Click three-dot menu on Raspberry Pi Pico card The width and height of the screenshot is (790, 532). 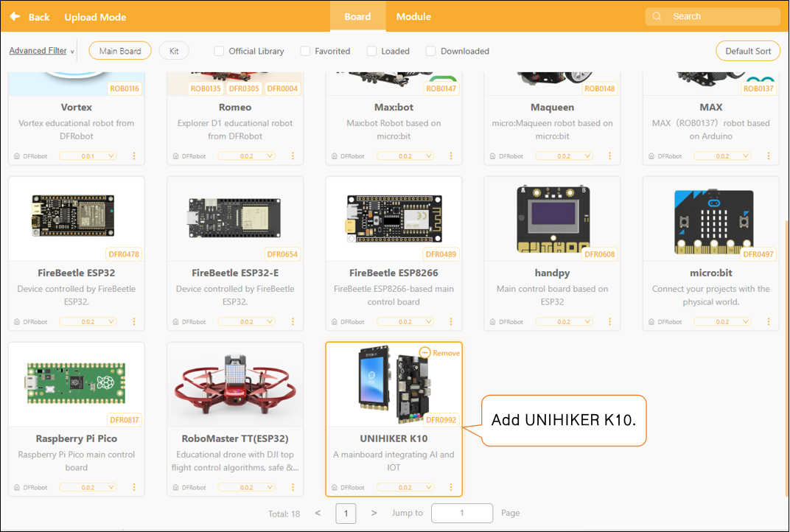coord(133,487)
